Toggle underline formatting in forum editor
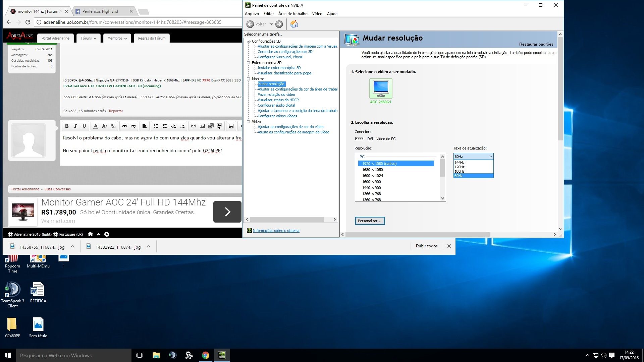The height and width of the screenshot is (362, 644). point(84,126)
